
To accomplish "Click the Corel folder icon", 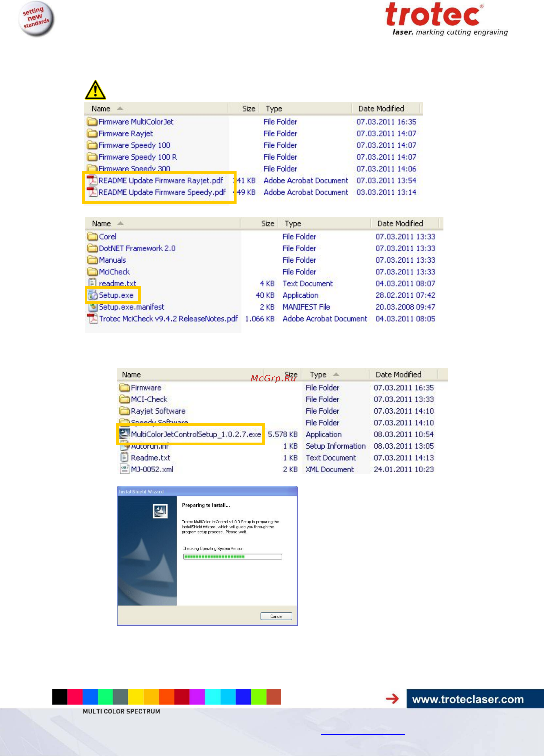I will coord(93,237).
